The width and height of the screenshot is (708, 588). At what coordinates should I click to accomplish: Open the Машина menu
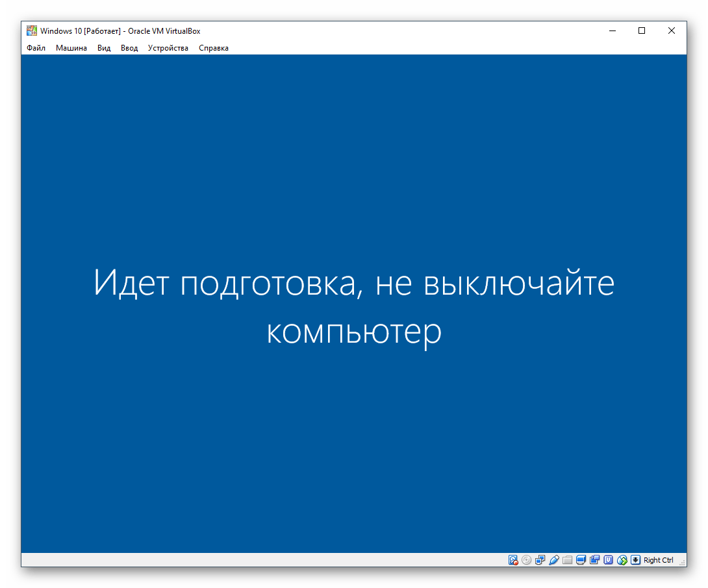pyautogui.click(x=71, y=48)
